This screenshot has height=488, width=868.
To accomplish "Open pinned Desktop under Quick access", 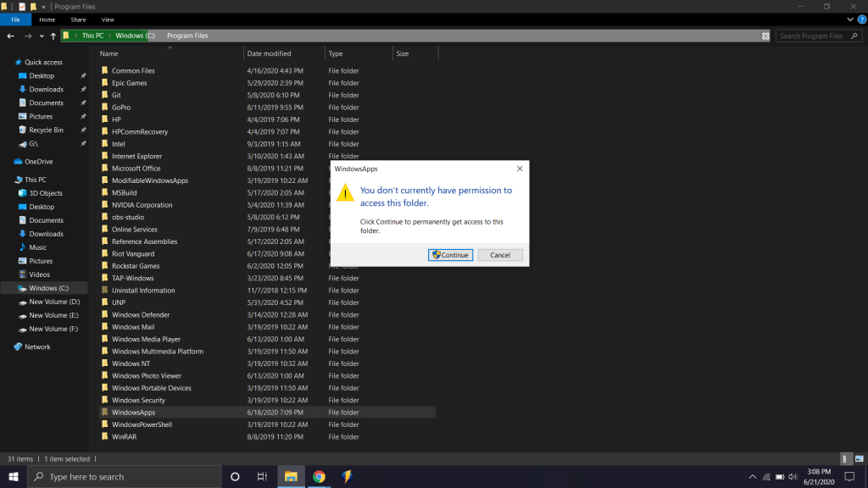I will 42,75.
